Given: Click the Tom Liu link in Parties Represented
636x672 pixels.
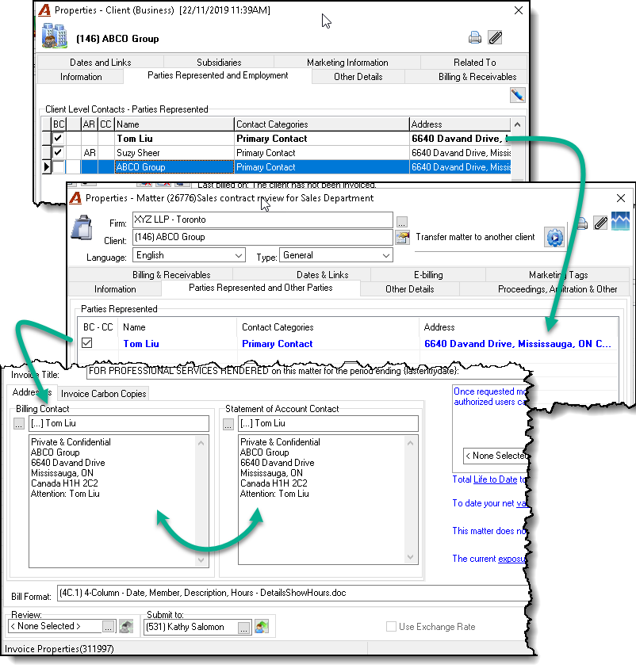Looking at the screenshot, I should pos(141,344).
